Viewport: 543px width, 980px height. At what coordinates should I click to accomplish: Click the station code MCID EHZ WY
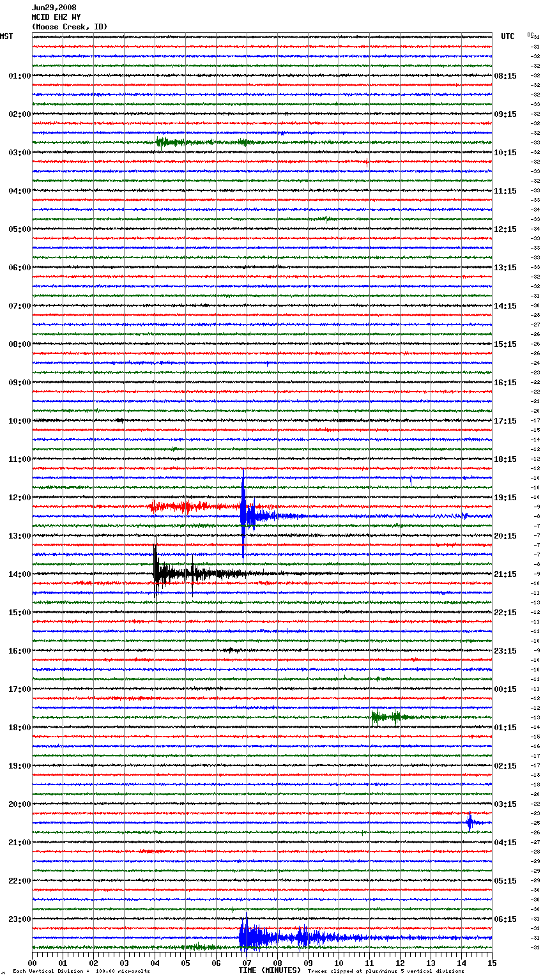[56, 17]
